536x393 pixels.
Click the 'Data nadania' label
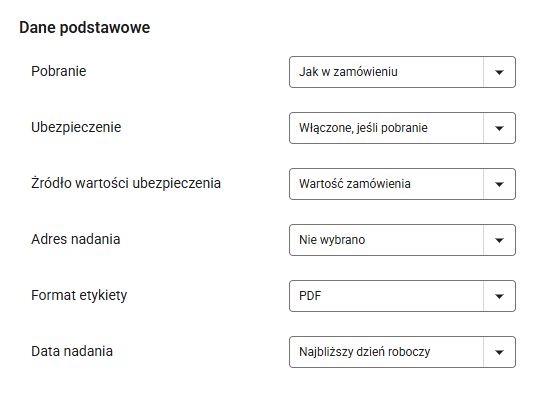point(72,351)
